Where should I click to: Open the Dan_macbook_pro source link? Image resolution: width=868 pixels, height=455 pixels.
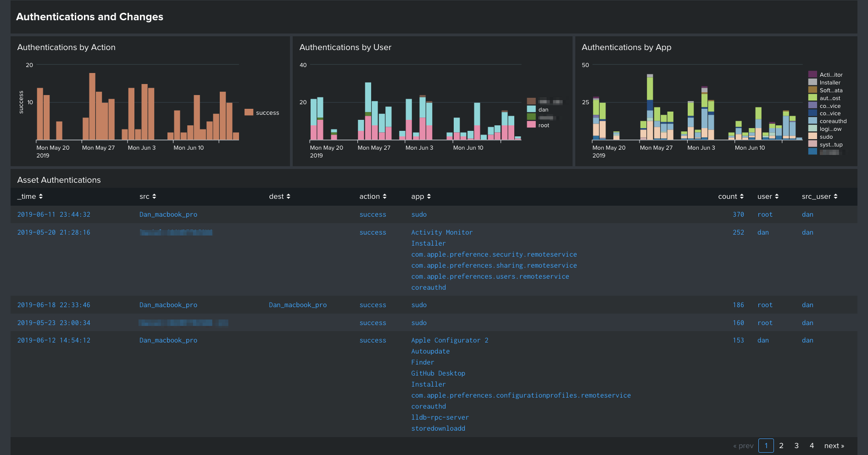click(x=168, y=214)
